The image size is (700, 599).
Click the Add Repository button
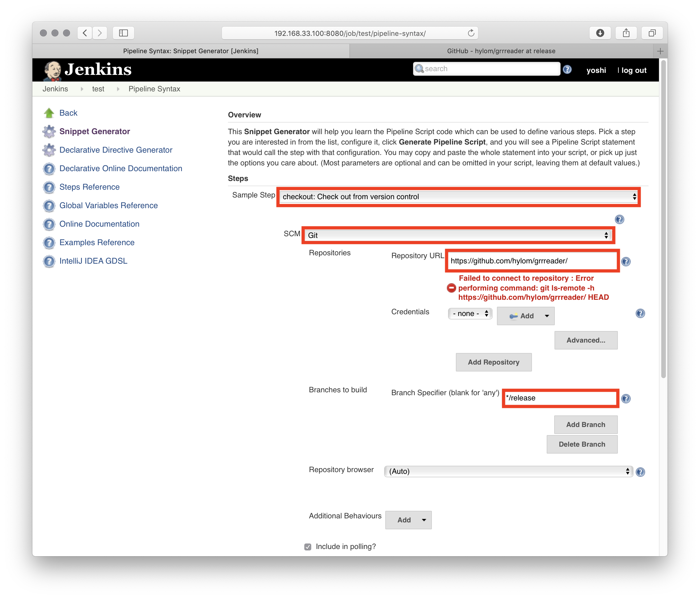tap(493, 362)
